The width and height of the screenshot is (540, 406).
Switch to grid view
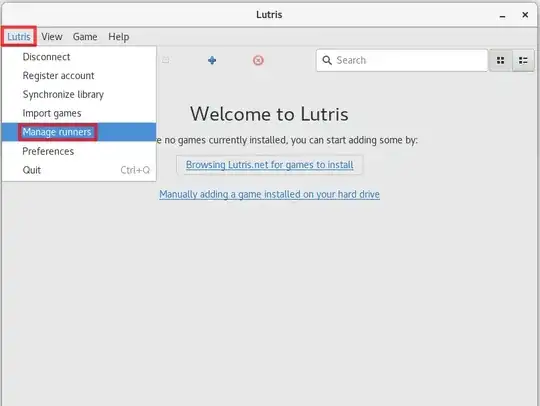tap(500, 61)
